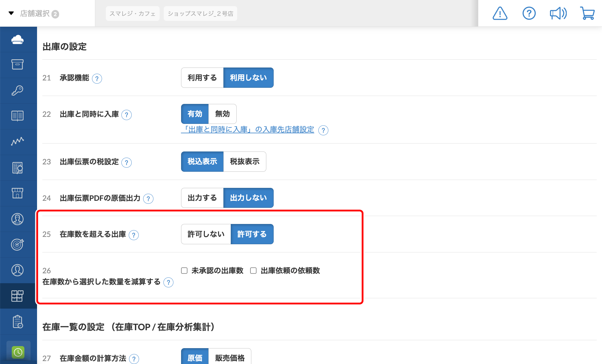602x364 pixels.
Task: Open the cloud home sidebar icon
Action: [x=18, y=39]
